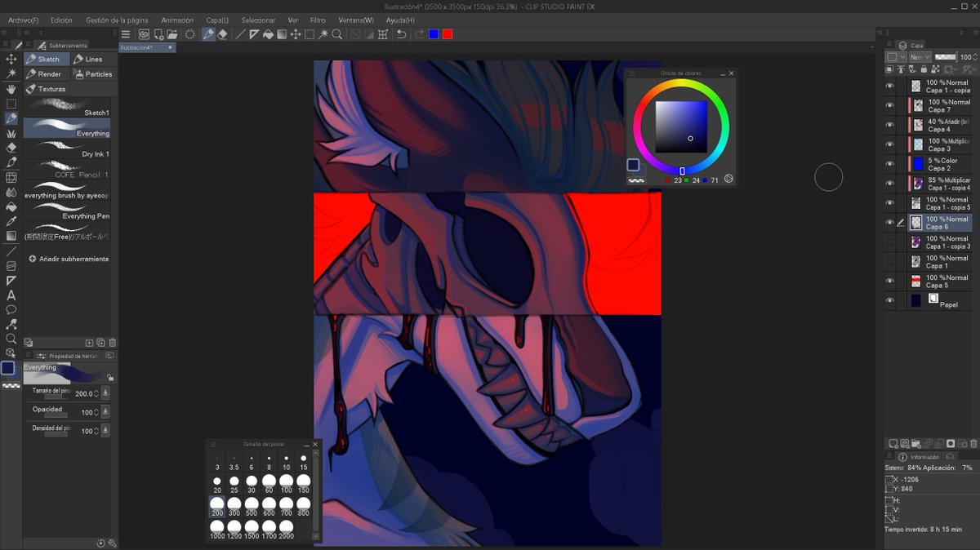Viewport: 980px width, 550px height.
Task: Open the Filtro menu
Action: coord(318,20)
